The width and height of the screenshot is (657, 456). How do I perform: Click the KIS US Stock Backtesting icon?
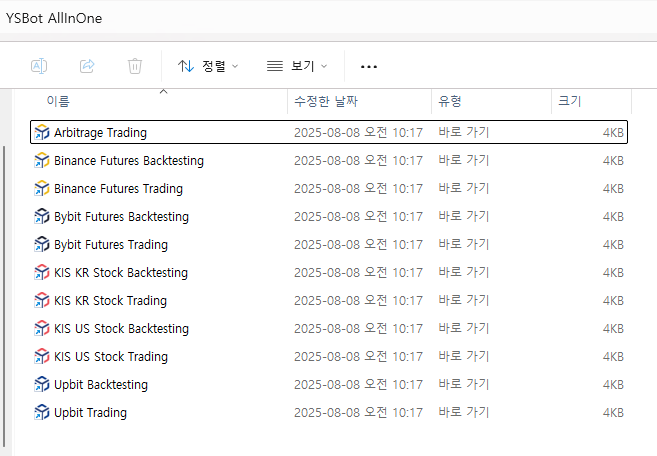(x=41, y=329)
